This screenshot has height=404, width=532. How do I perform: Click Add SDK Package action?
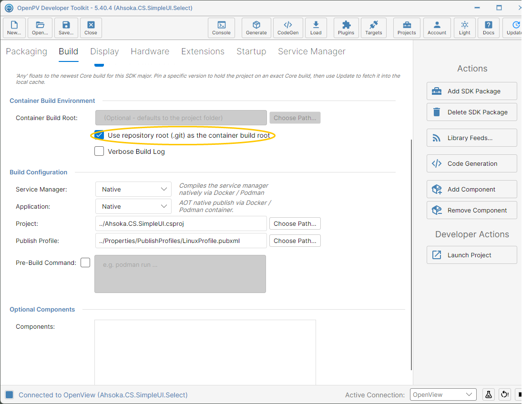pos(471,91)
